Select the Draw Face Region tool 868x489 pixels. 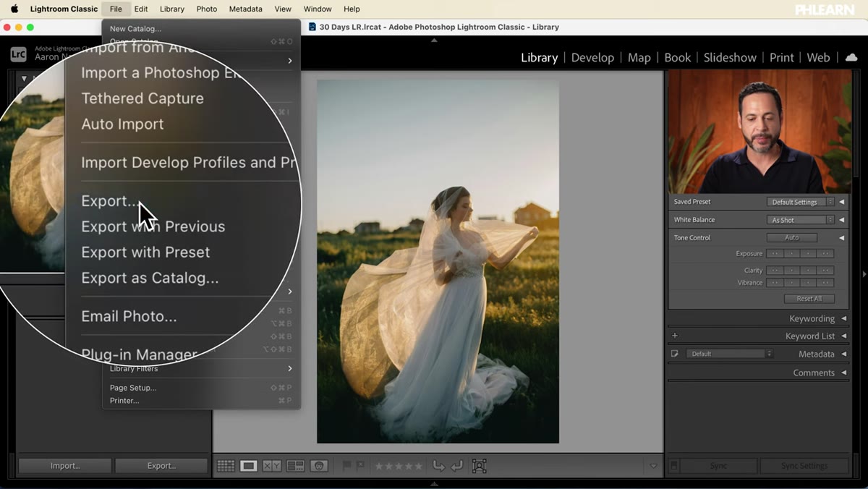(479, 466)
